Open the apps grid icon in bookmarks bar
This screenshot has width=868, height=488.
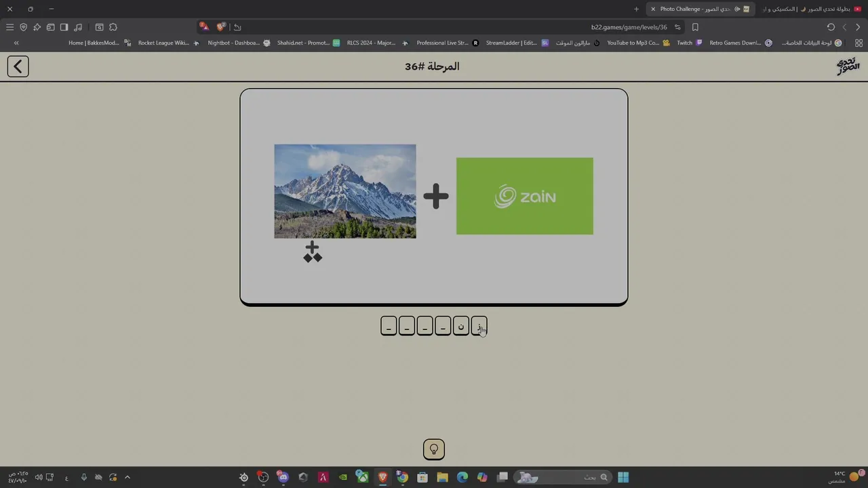tap(859, 43)
